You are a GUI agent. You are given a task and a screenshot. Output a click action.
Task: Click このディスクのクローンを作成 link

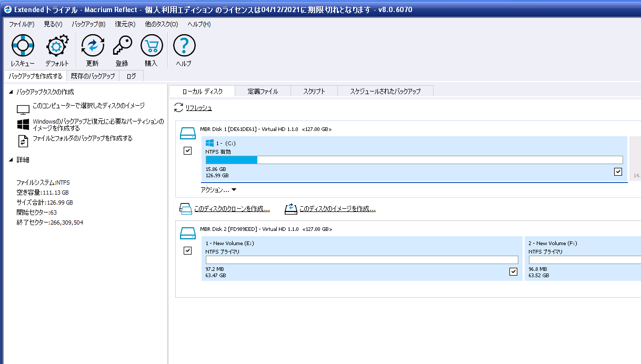(x=232, y=209)
